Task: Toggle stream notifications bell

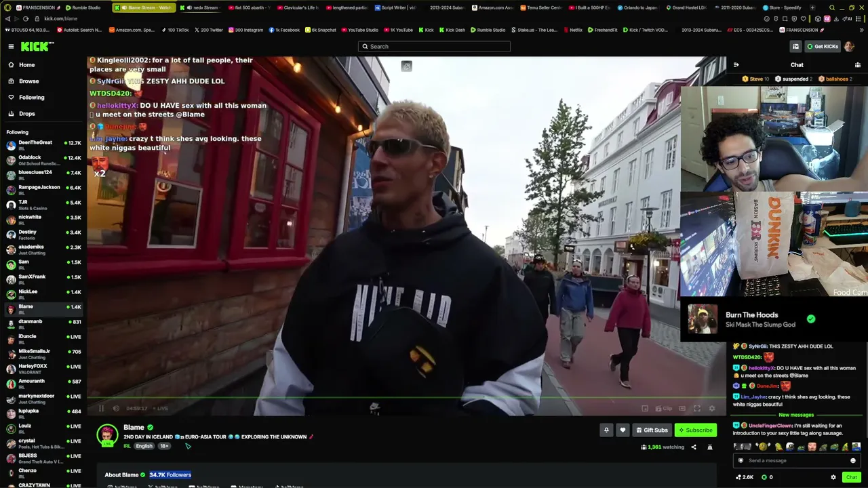Action: [x=606, y=430]
